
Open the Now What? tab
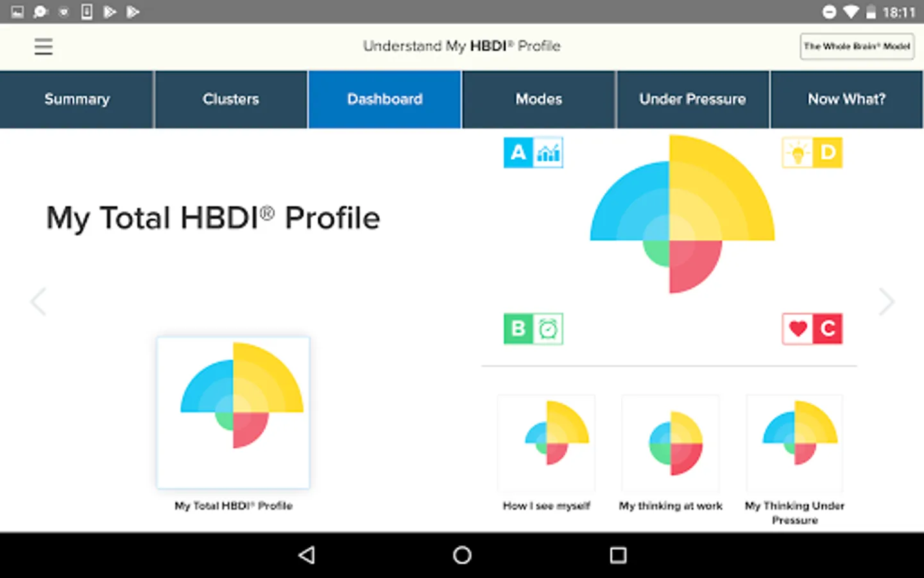pyautogui.click(x=847, y=100)
